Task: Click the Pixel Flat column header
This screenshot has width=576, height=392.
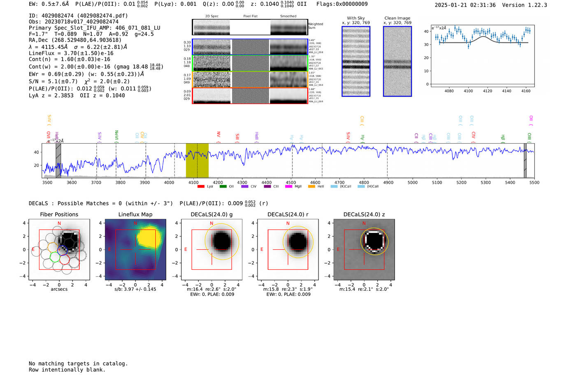Action: (250, 16)
